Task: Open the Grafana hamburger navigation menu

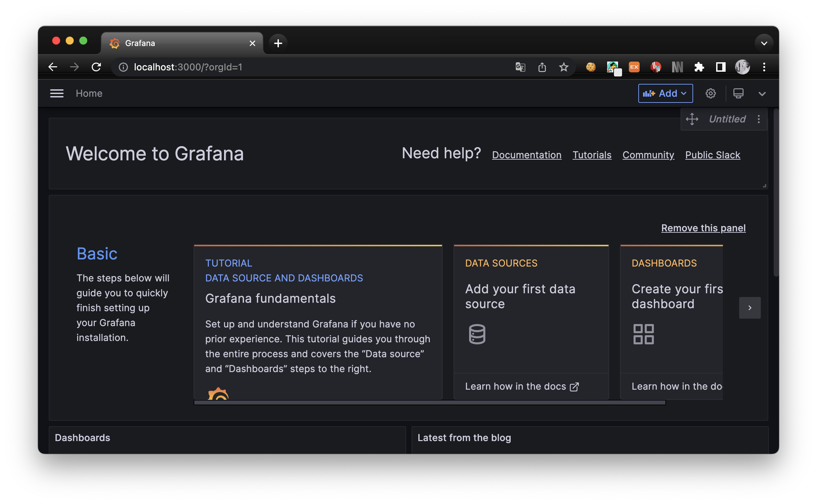Action: [57, 93]
